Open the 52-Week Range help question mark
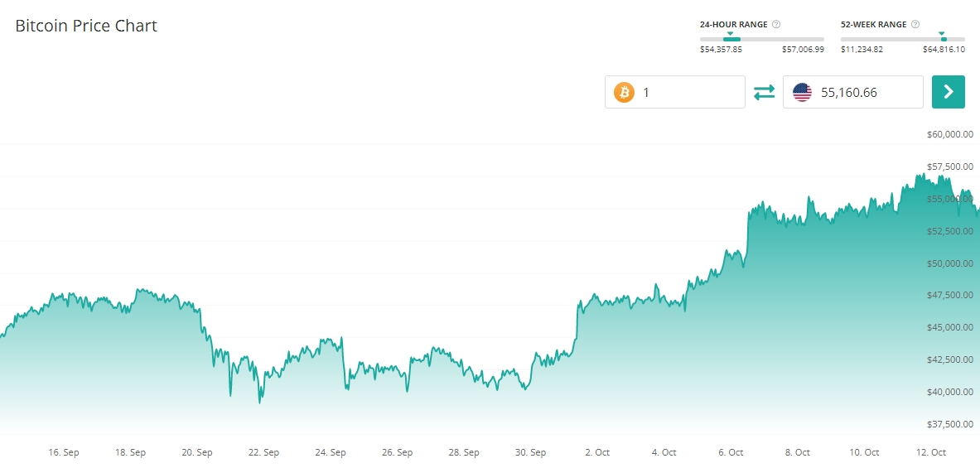 click(x=915, y=25)
